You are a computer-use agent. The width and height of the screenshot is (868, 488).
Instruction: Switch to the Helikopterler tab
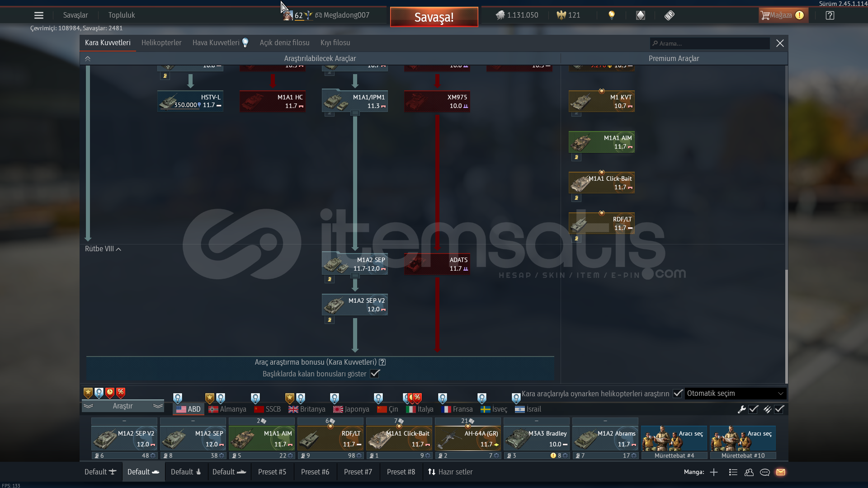click(161, 43)
